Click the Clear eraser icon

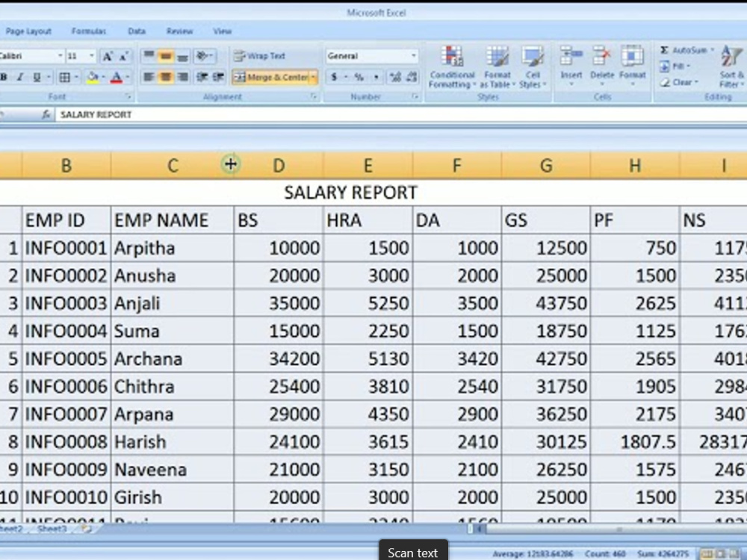pyautogui.click(x=665, y=82)
